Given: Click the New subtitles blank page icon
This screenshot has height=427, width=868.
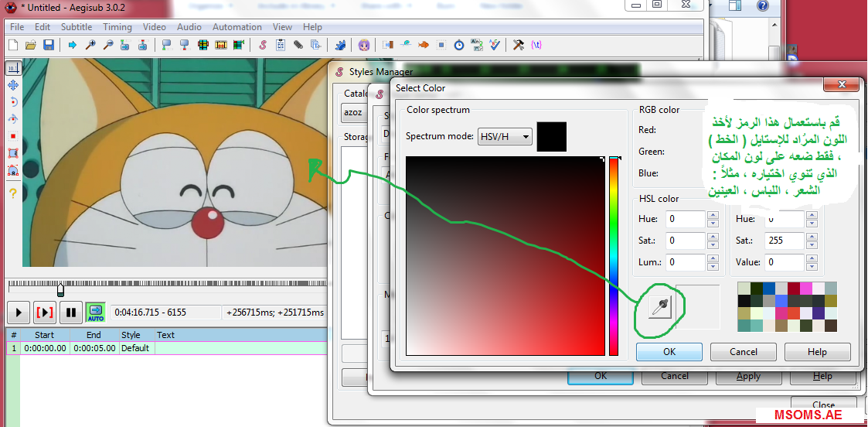Looking at the screenshot, I should (13, 45).
